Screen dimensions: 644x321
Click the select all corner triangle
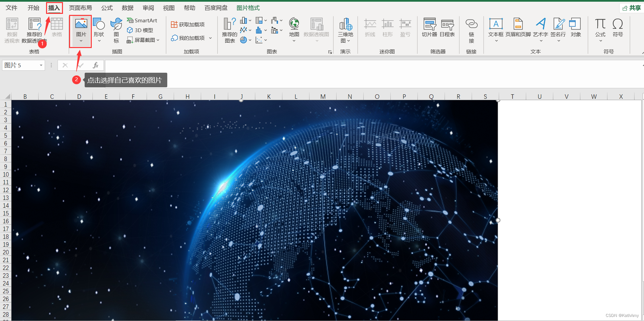pos(7,96)
